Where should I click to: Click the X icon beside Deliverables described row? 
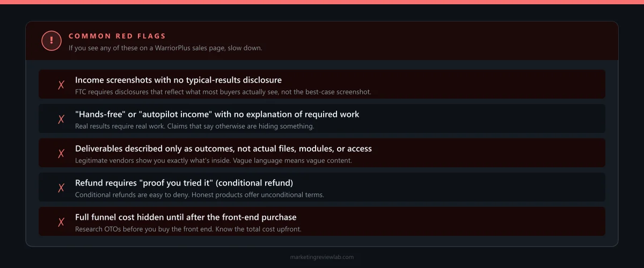click(61, 153)
